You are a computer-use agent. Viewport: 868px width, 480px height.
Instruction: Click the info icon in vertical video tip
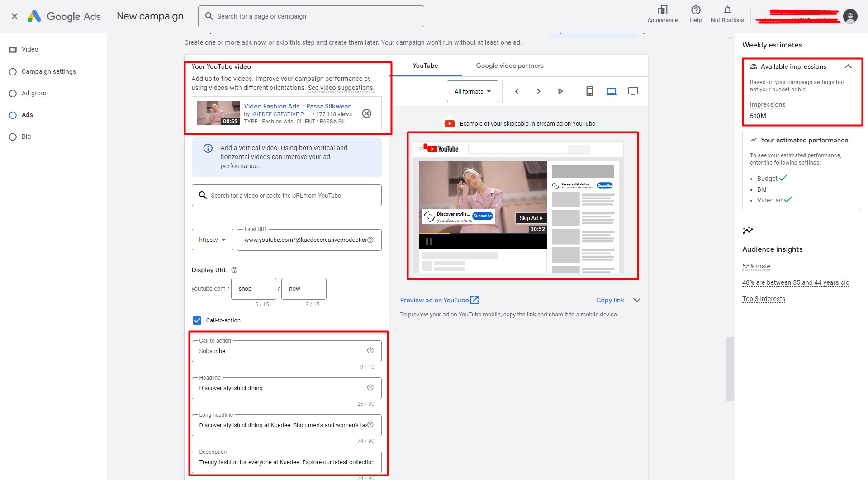(x=208, y=148)
